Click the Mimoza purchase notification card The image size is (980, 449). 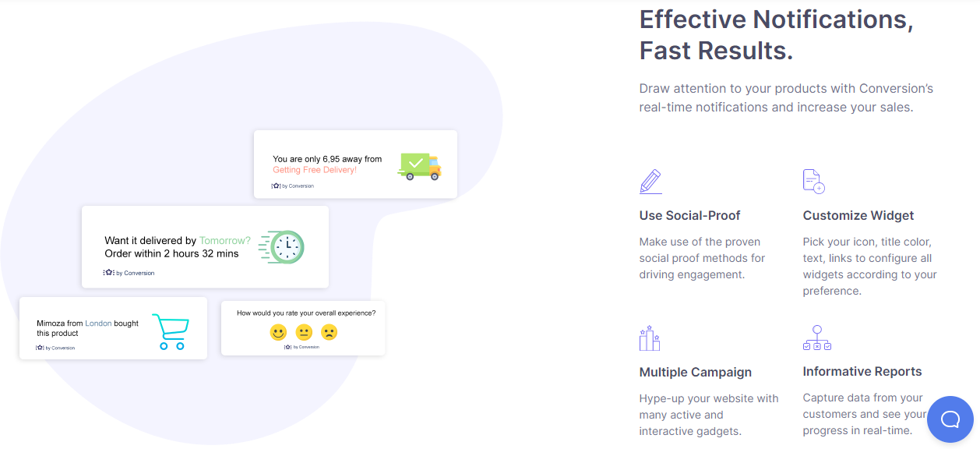(x=112, y=328)
